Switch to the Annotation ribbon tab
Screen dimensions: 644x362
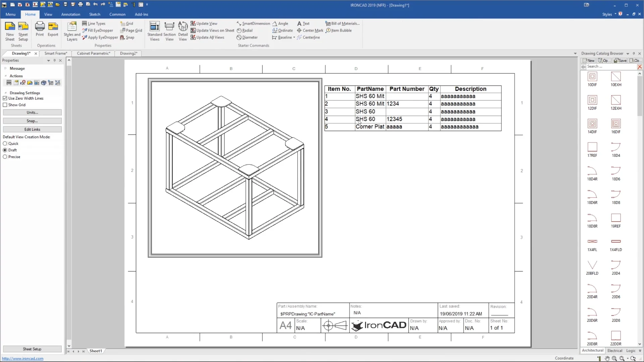tap(70, 14)
